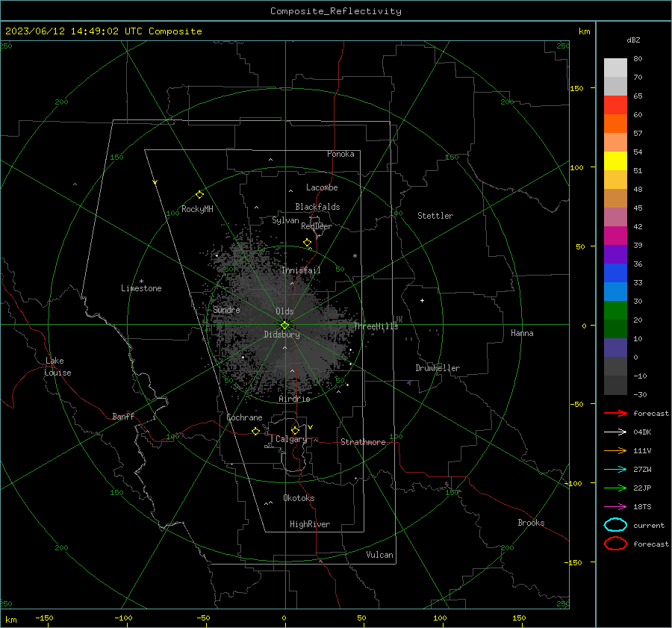Viewport: 672px width, 628px height.
Task: Click the Strathmore city label
Action: [x=363, y=442]
